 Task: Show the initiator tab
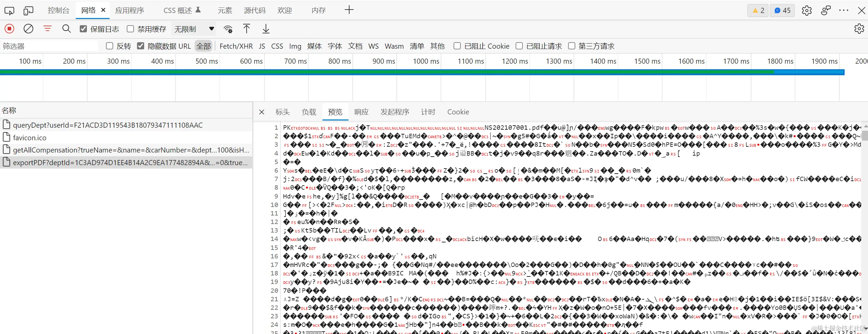(x=395, y=112)
